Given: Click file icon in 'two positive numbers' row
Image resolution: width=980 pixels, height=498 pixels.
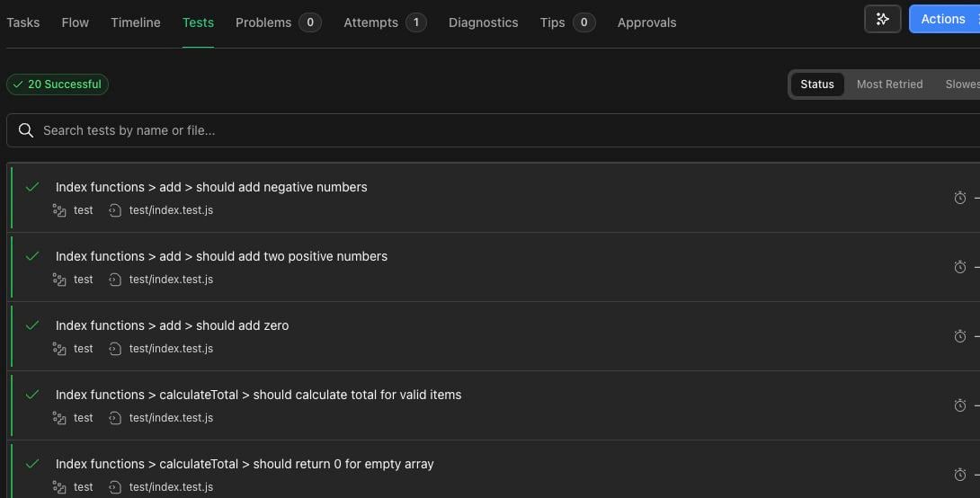Looking at the screenshot, I should [115, 280].
